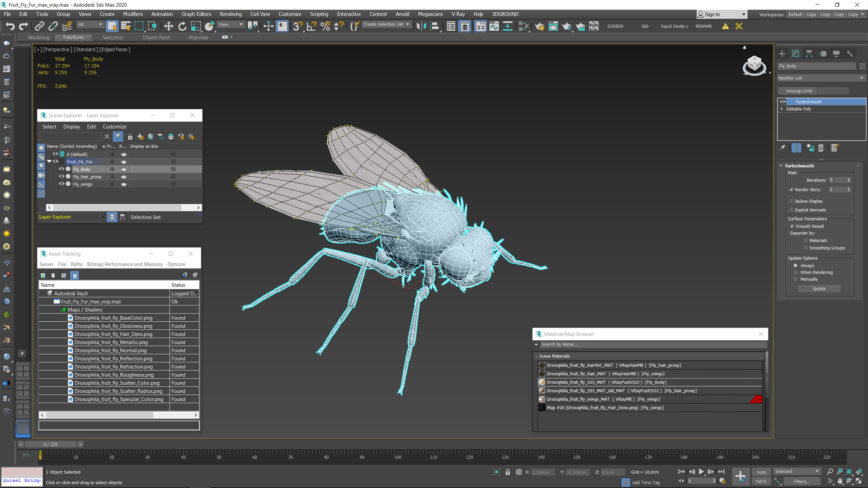The width and height of the screenshot is (868, 488).
Task: Click the Filters... button
Action: click(802, 481)
